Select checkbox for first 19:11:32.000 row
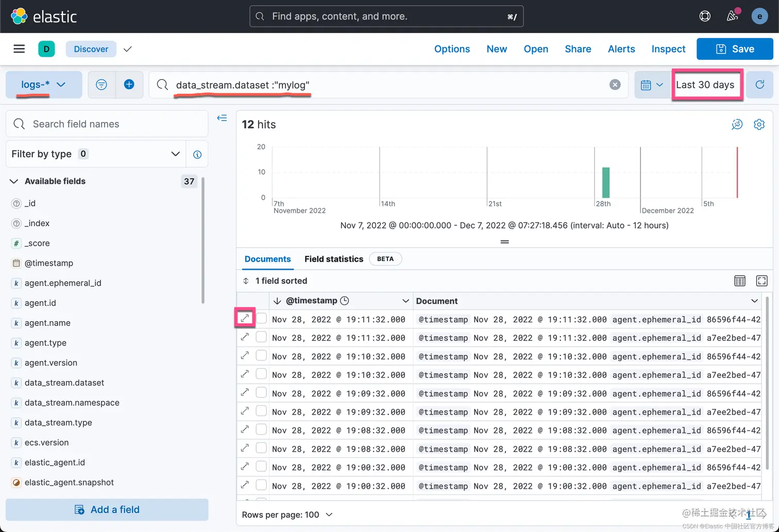The width and height of the screenshot is (779, 532). click(262, 318)
